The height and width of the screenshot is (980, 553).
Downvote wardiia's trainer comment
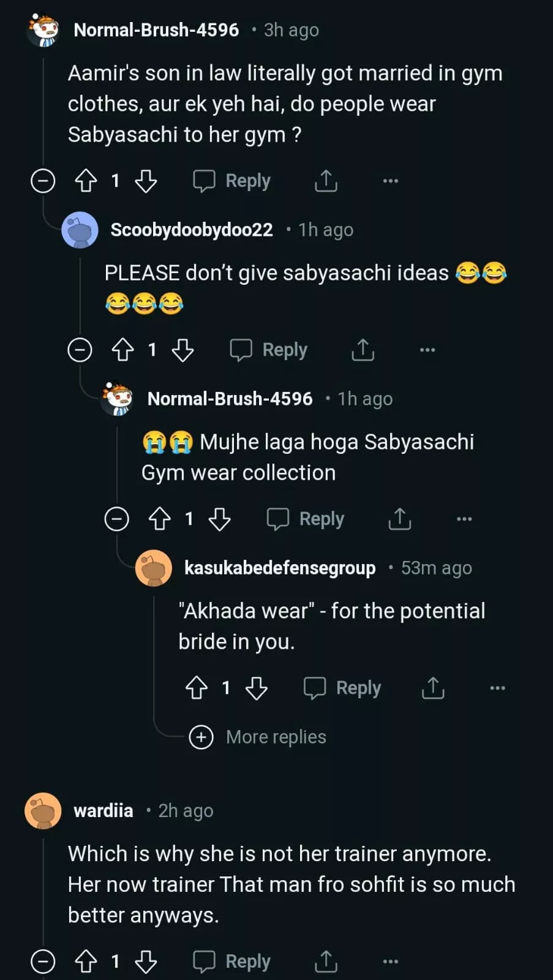146,962
